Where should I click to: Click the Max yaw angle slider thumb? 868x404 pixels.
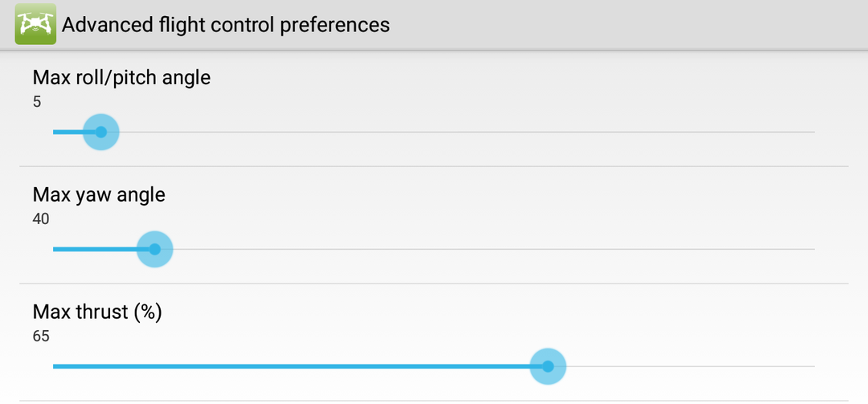point(155,249)
